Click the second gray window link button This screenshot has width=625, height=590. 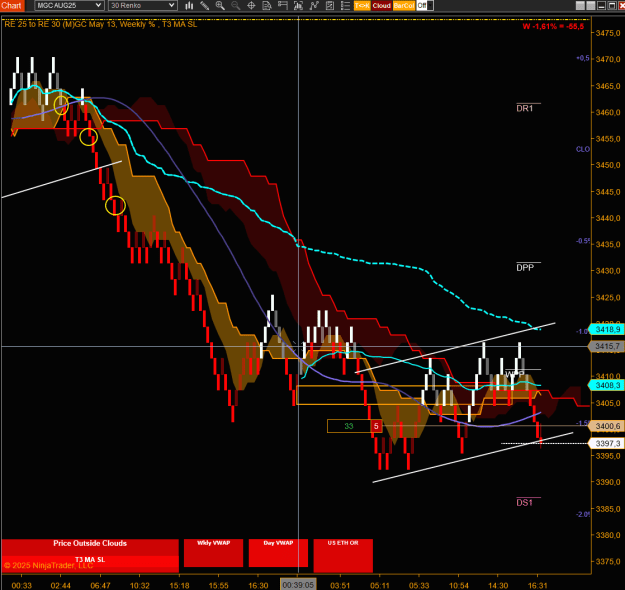[591, 6]
